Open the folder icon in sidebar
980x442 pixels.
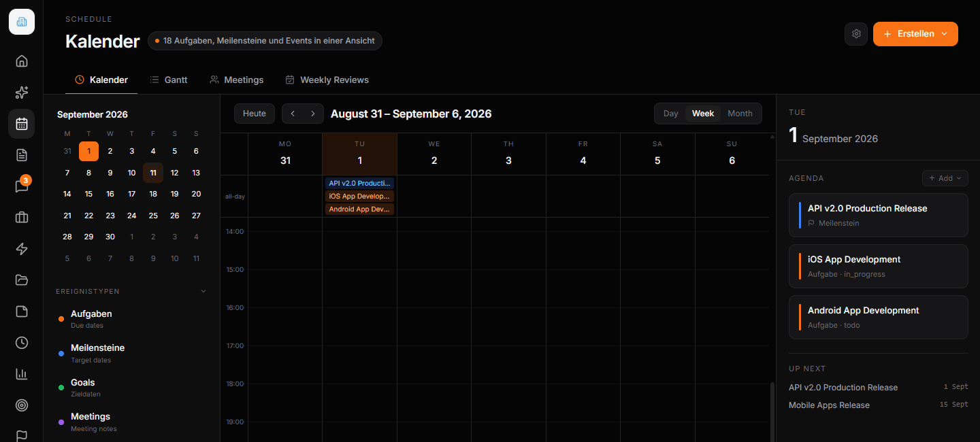[x=22, y=280]
